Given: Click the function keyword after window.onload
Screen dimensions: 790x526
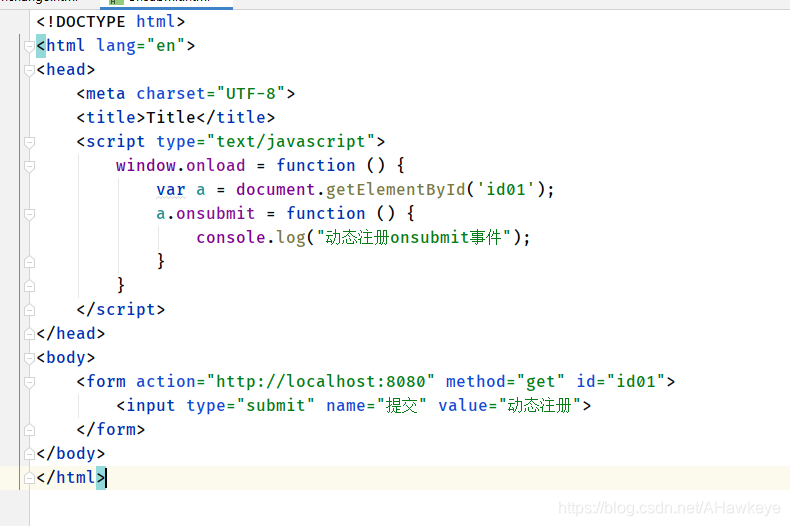Looking at the screenshot, I should pos(316,165).
